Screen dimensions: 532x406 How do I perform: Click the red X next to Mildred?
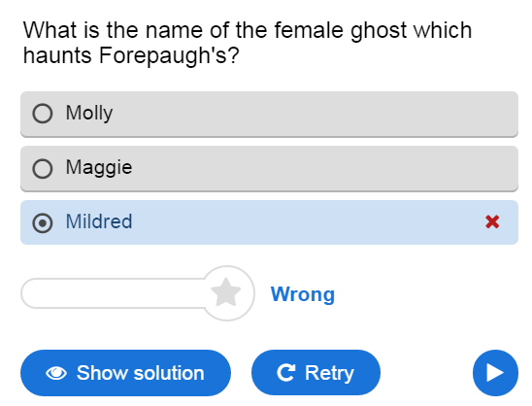[x=492, y=222]
